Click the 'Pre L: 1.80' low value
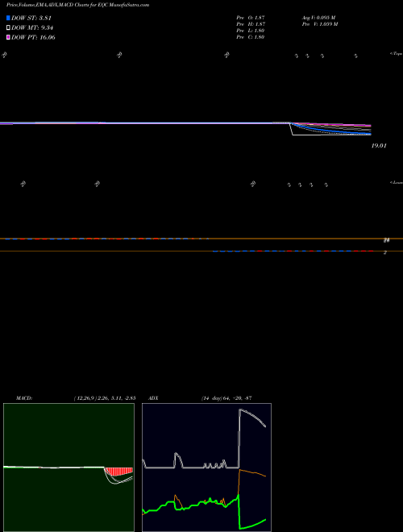403x532 pixels. 251,31
